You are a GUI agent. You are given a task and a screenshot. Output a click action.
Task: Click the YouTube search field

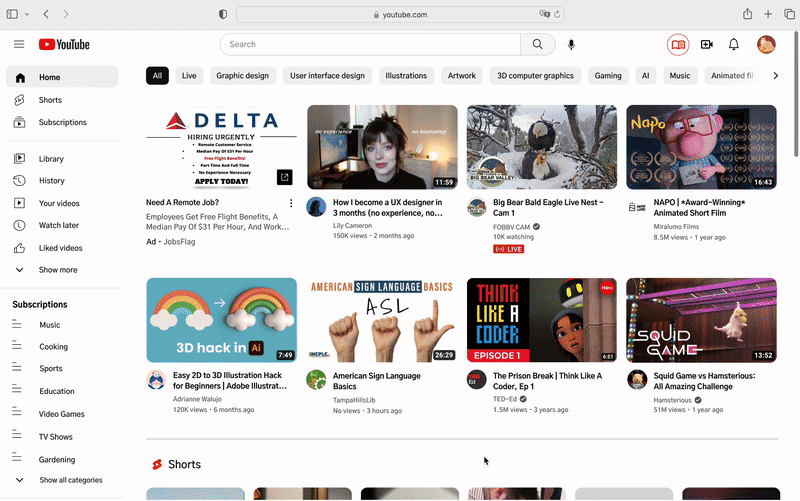point(370,44)
